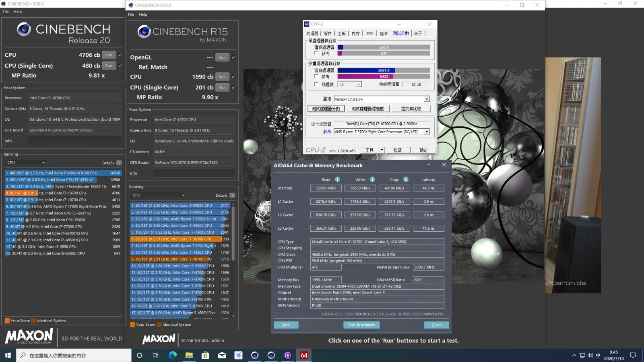Click Cinebench R15 title bar icon

click(x=130, y=5)
